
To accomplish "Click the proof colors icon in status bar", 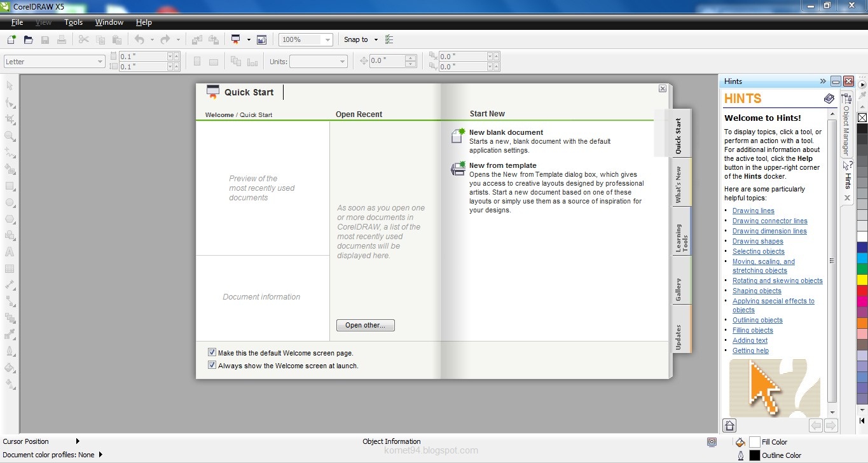I will pos(712,442).
